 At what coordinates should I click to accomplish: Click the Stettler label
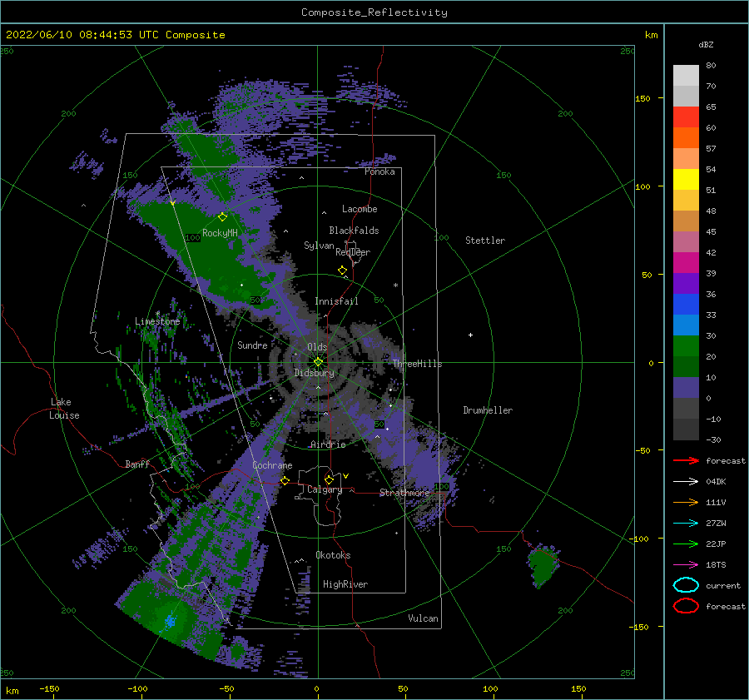click(x=485, y=241)
